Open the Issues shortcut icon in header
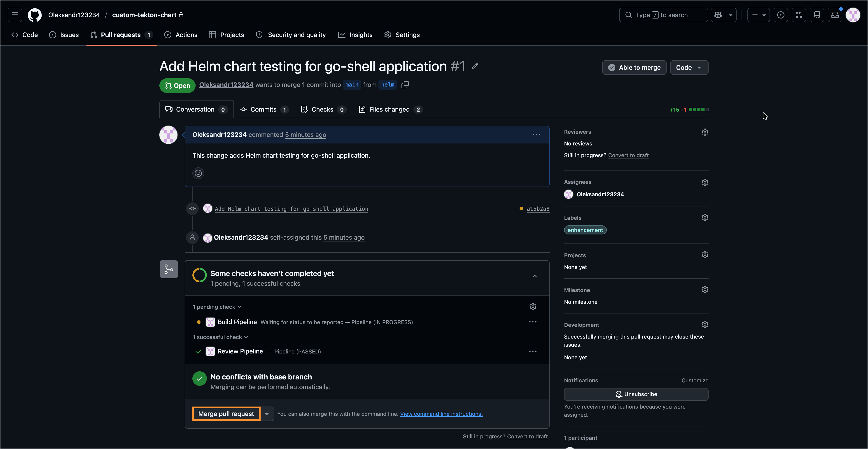The image size is (868, 449). pos(781,15)
